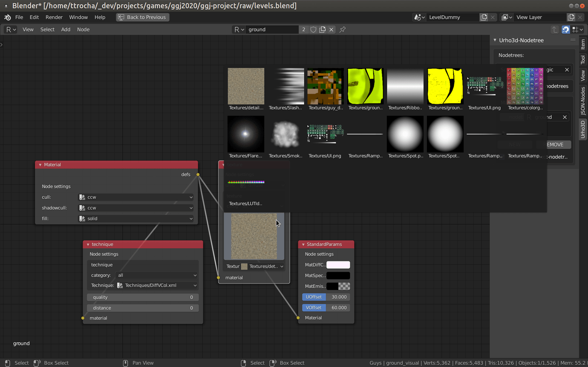Screen dimensions: 588x367
Task: Open the cull dropdown
Action: [136, 198]
